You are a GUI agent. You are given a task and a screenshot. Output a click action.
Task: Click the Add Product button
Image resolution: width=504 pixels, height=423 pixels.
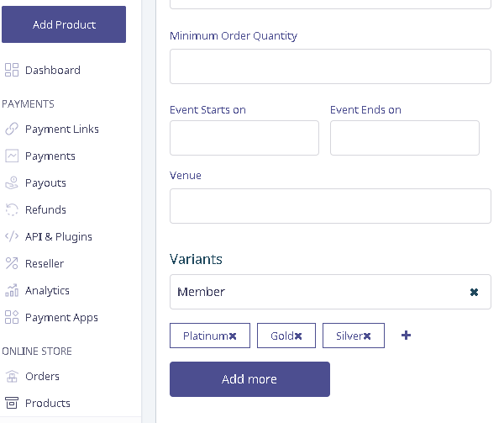point(64,24)
